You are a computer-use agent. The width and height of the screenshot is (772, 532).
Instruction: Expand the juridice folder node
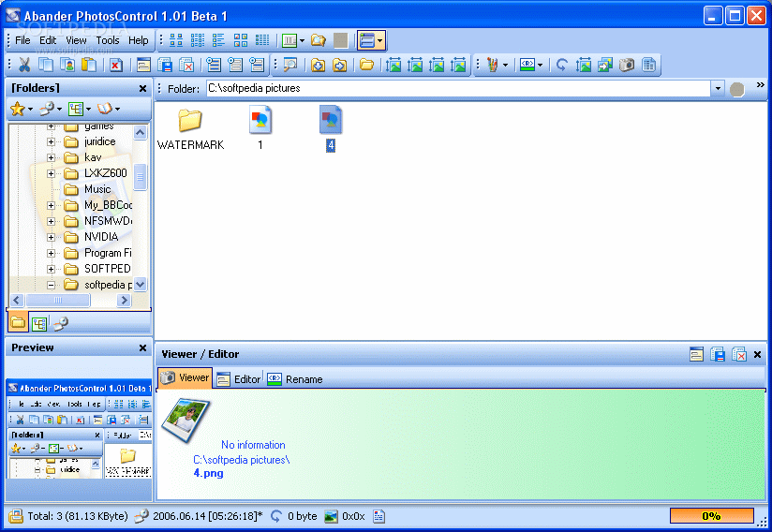[51, 141]
